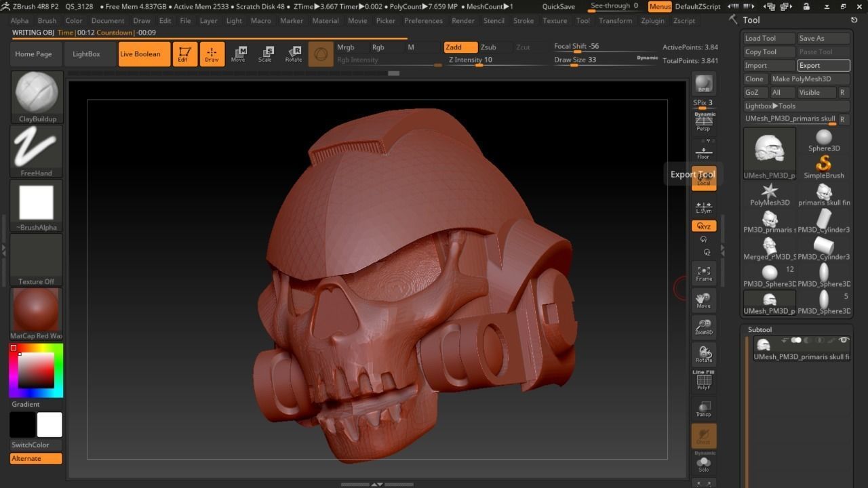Toggle the Menus button
868x488 pixels.
click(660, 6)
